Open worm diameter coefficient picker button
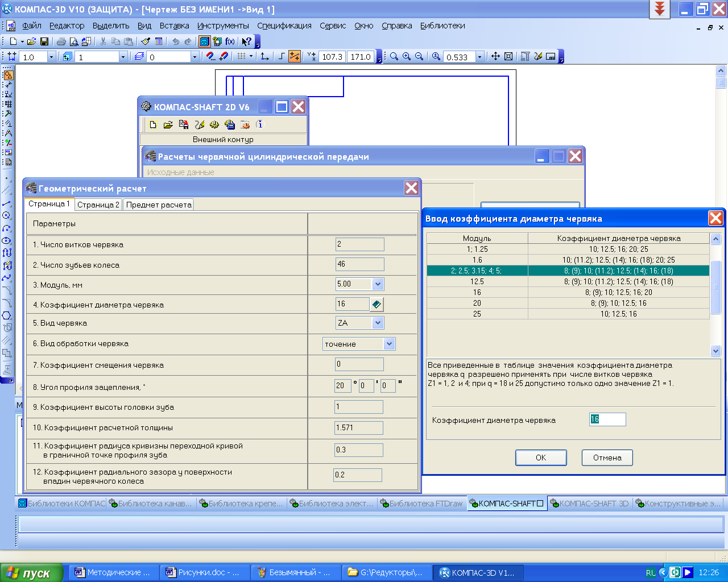 click(377, 305)
